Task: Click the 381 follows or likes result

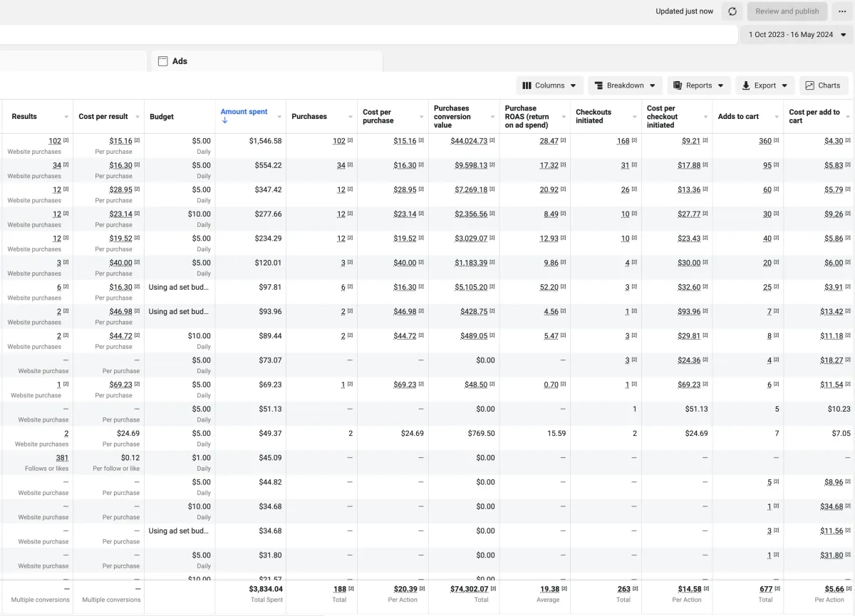Action: click(x=62, y=458)
